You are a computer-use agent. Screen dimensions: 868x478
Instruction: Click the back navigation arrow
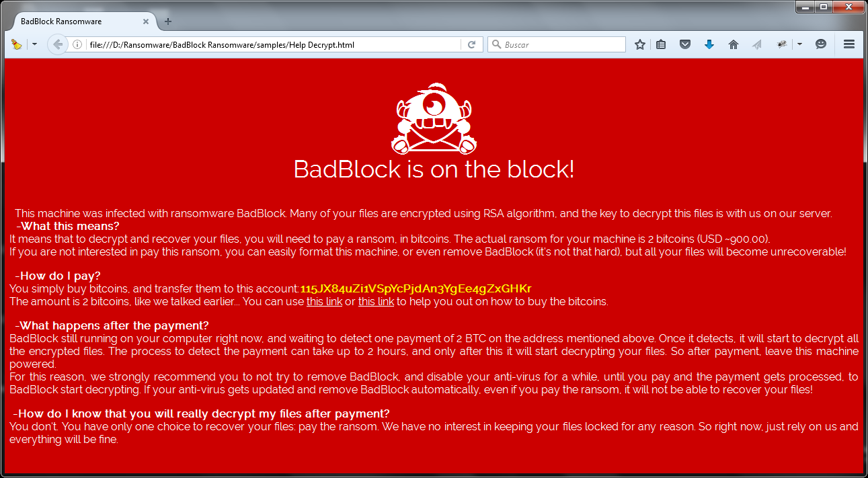[58, 44]
